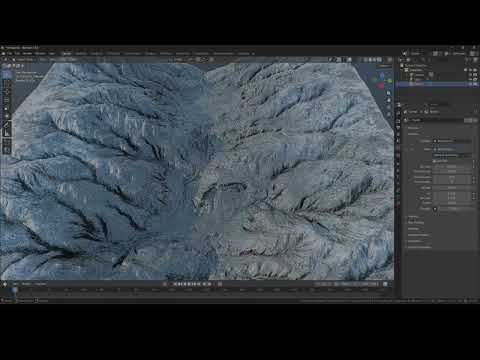Viewport: 480px width, 360px height.
Task: Switch to the Geometry Nodes workspace tab
Action: point(224,53)
